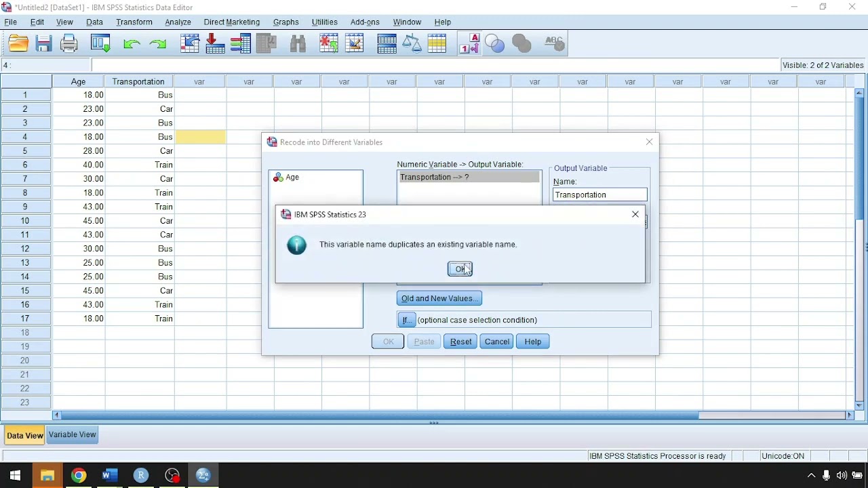Split file toolbar icon
This screenshot has height=488, width=868.
387,44
